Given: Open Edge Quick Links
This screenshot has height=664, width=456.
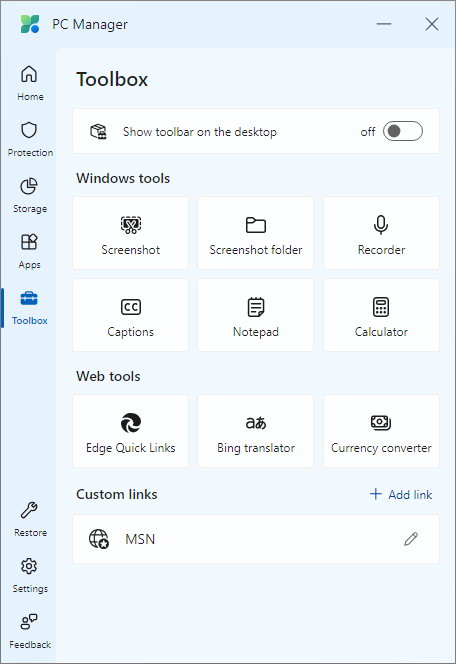Looking at the screenshot, I should click(130, 431).
